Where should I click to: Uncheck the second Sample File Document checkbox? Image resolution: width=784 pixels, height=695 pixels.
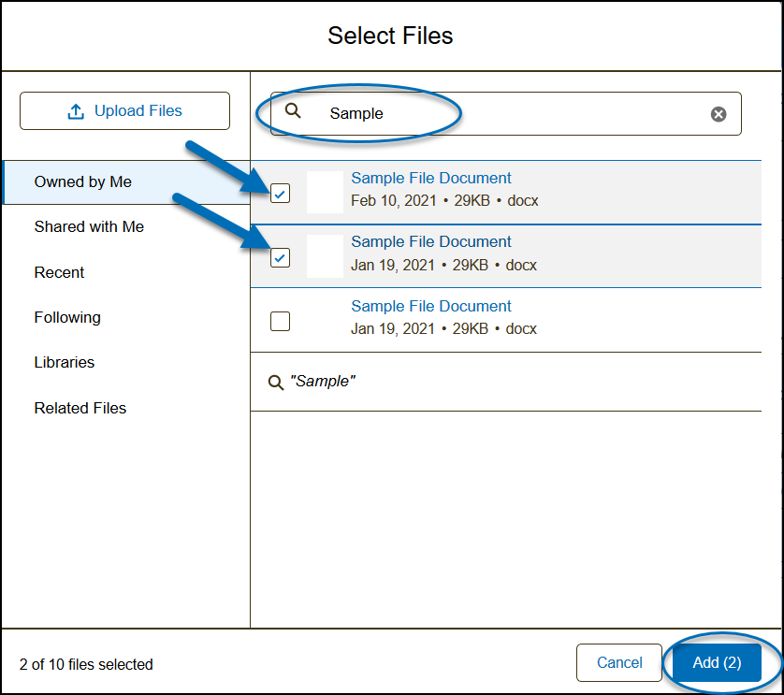pos(280,257)
